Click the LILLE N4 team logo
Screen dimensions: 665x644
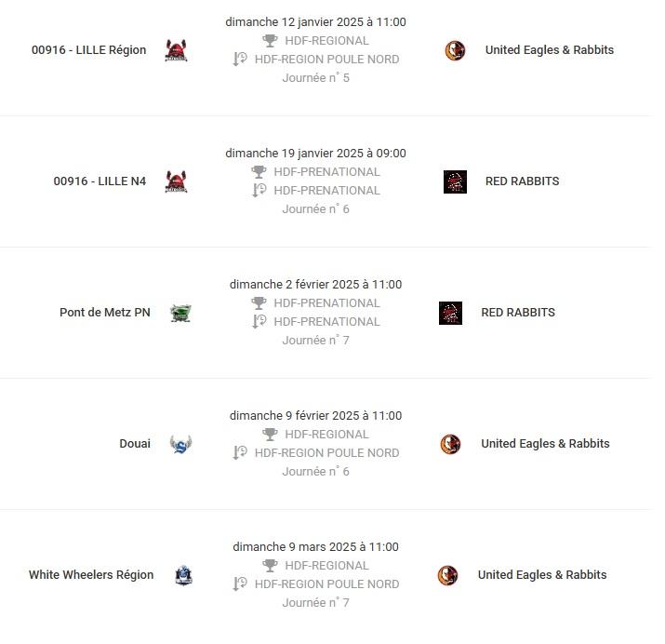[x=176, y=181]
